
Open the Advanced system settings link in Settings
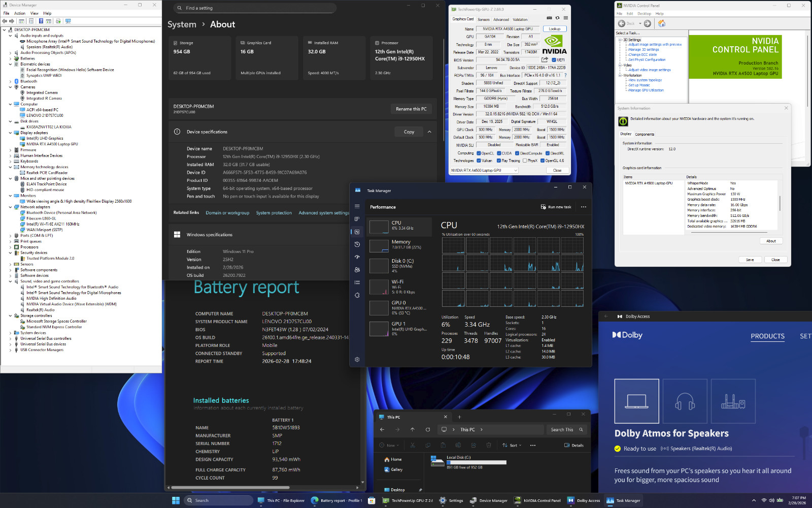[324, 213]
